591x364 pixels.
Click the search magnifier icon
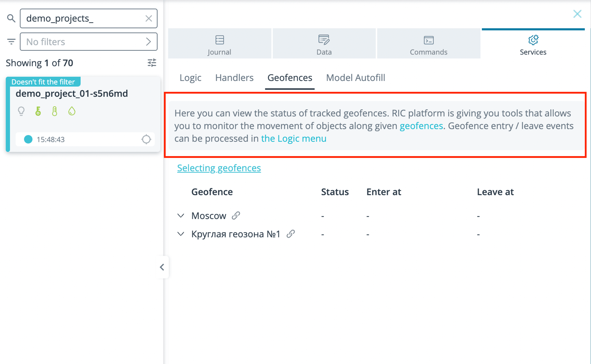point(11,18)
